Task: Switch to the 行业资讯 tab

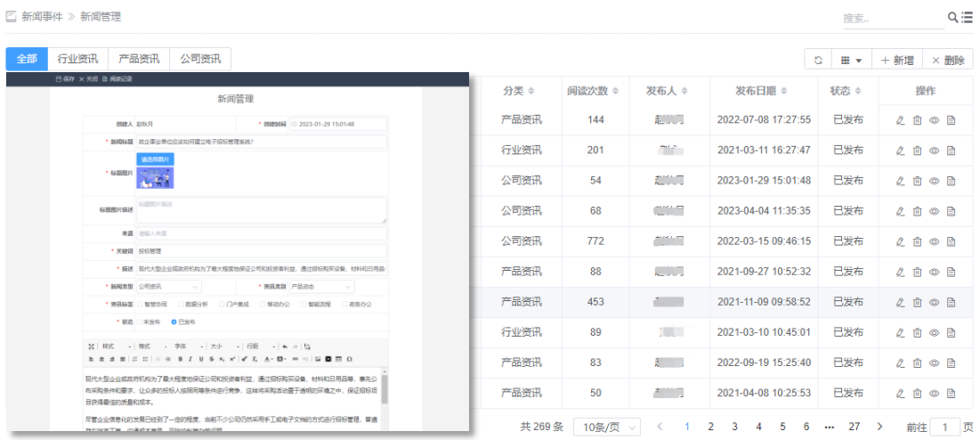Action: pos(77,59)
